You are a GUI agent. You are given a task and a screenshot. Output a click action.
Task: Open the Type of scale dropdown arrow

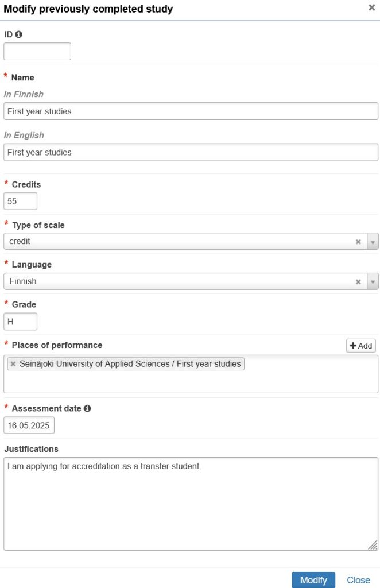(x=373, y=242)
